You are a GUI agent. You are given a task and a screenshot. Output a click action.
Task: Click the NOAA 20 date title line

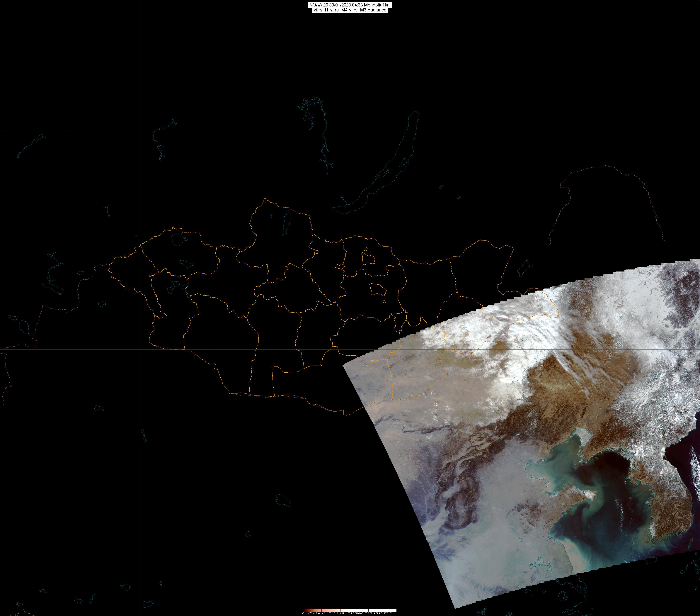click(x=350, y=5)
